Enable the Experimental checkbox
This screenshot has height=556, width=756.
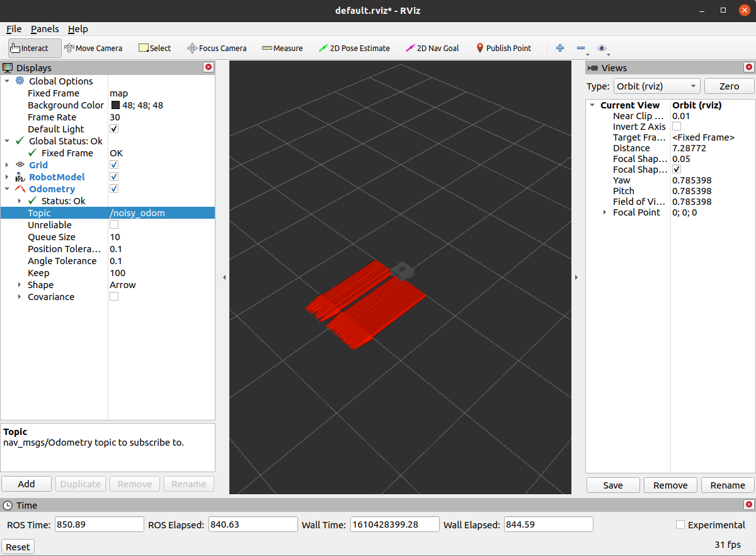[680, 524]
